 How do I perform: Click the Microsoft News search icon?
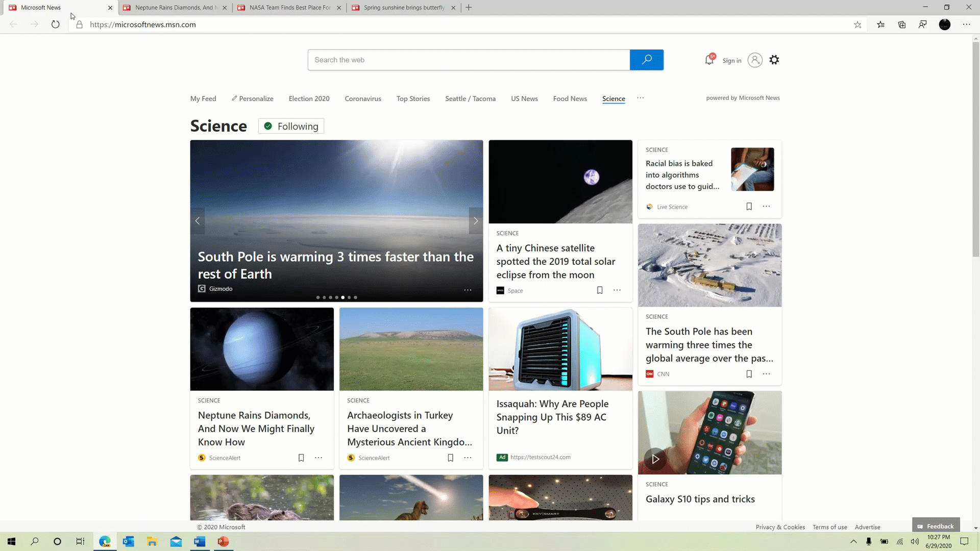click(x=646, y=59)
